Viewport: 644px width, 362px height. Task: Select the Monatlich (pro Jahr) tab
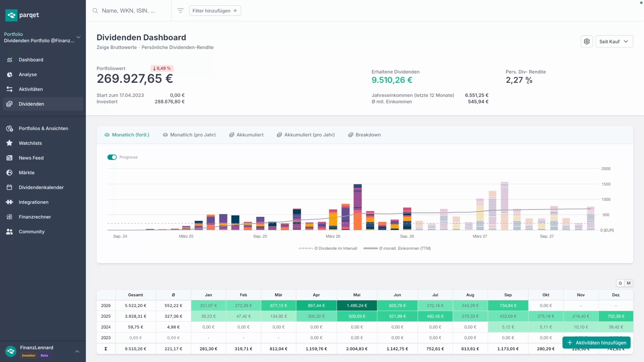189,135
